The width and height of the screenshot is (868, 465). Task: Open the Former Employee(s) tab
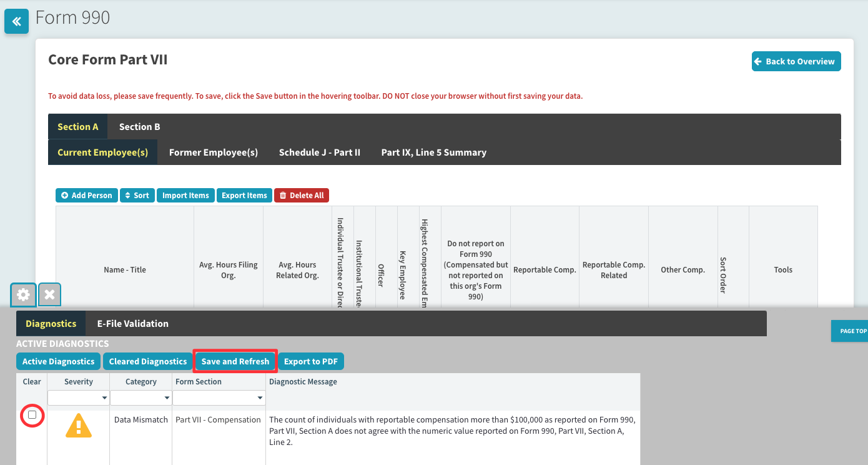coord(213,152)
